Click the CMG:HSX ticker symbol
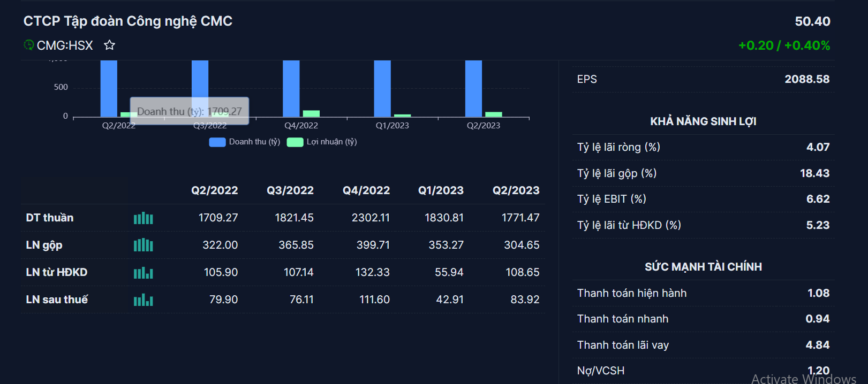Screen dimensions: 868x384 [x=65, y=45]
